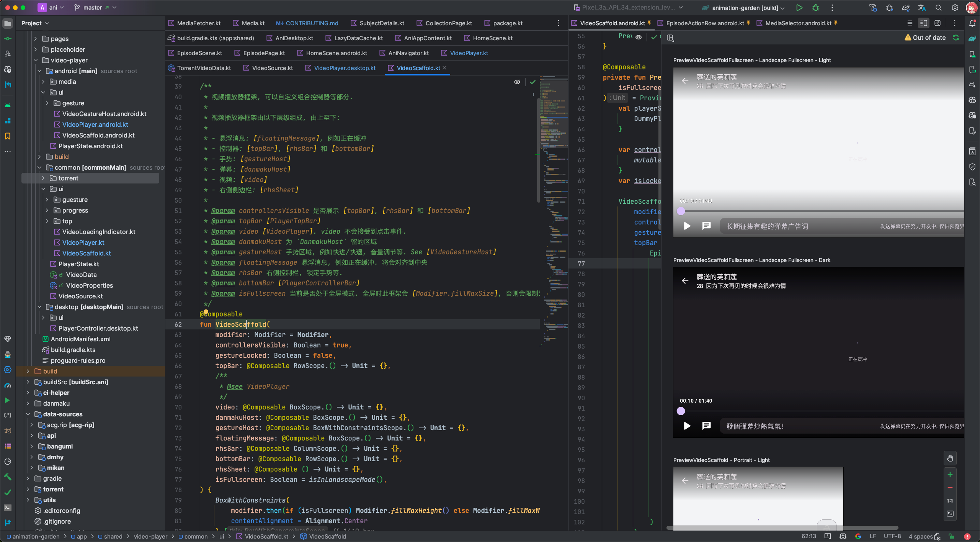The image size is (980, 542).
Task: Open the Bookmarks tool window icon
Action: [x=8, y=136]
